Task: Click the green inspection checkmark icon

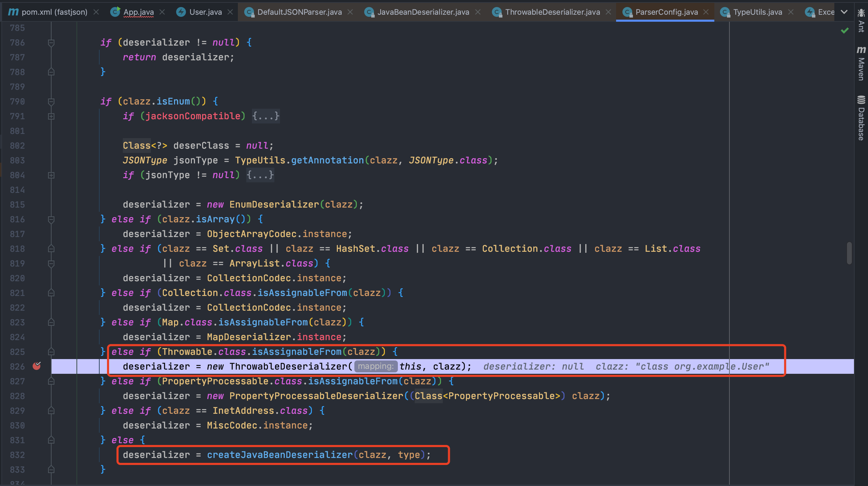Action: click(x=844, y=31)
